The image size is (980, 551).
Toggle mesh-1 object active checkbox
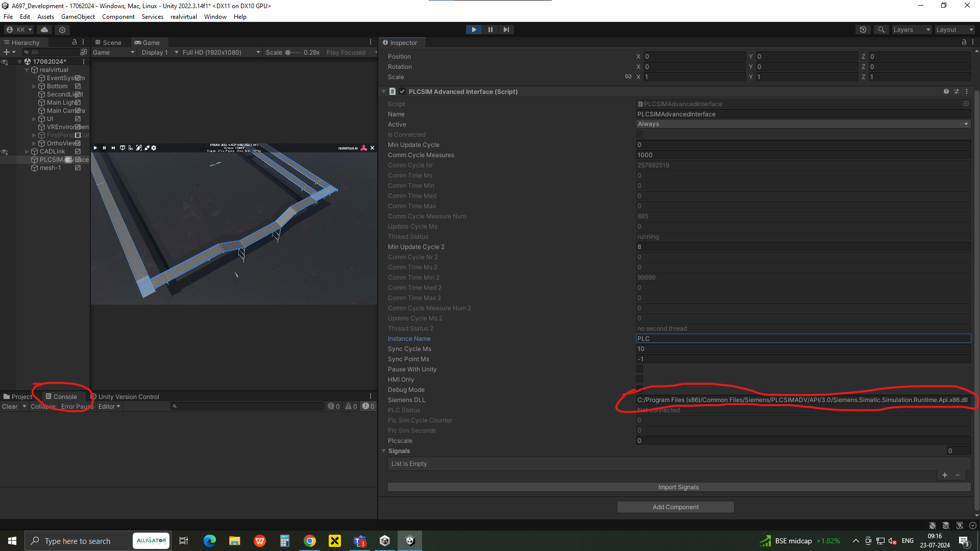pos(78,168)
